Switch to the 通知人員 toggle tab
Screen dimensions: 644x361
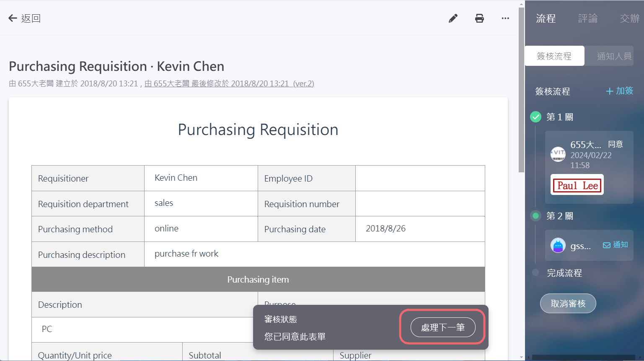click(614, 56)
